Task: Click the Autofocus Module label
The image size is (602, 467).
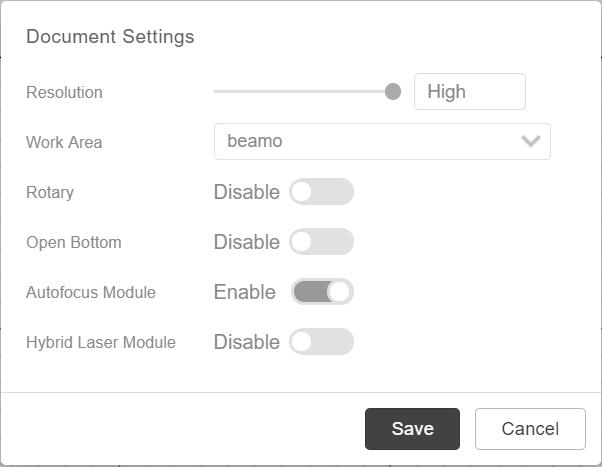Action: (91, 292)
